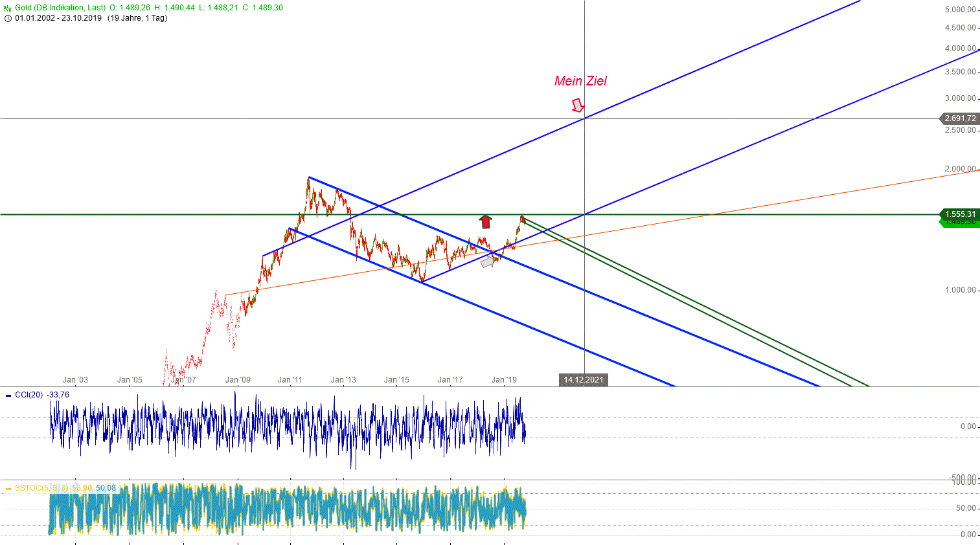The width and height of the screenshot is (980, 545).
Task: Click the '50,00' label on SSTOC axis
Action: point(966,508)
